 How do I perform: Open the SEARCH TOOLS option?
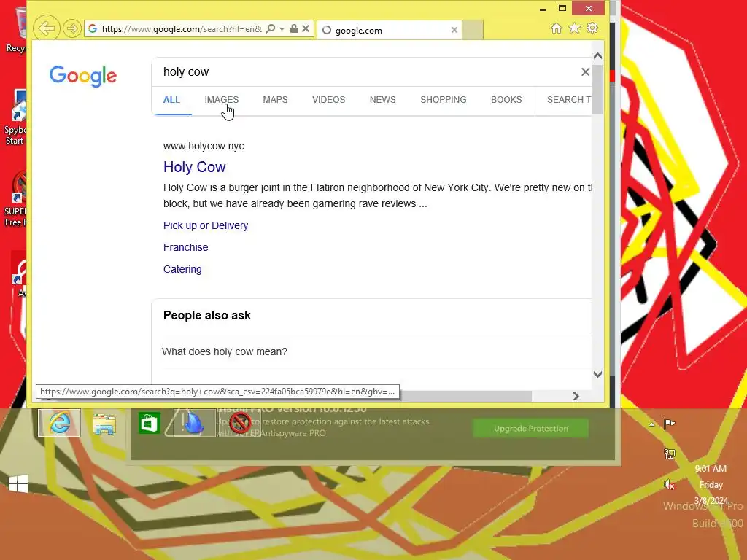[569, 100]
